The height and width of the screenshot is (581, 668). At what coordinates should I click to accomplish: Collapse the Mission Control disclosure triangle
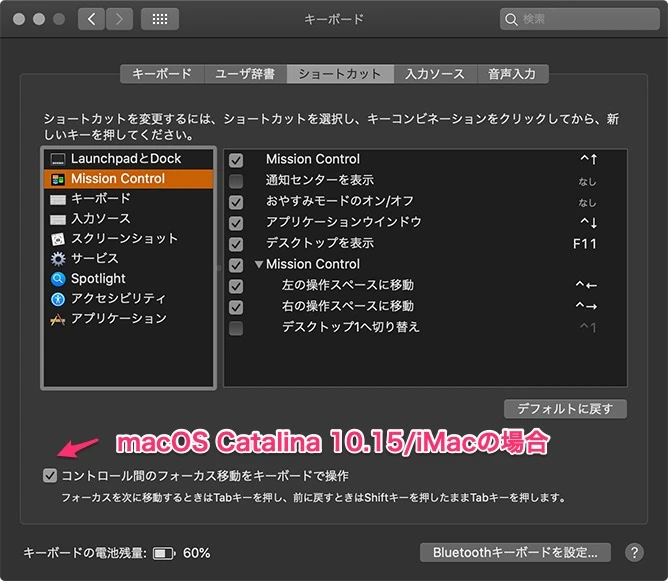(259, 265)
